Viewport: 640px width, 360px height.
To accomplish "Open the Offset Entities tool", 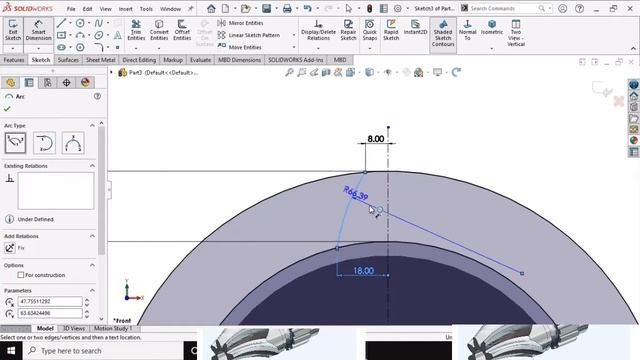I will point(182,30).
